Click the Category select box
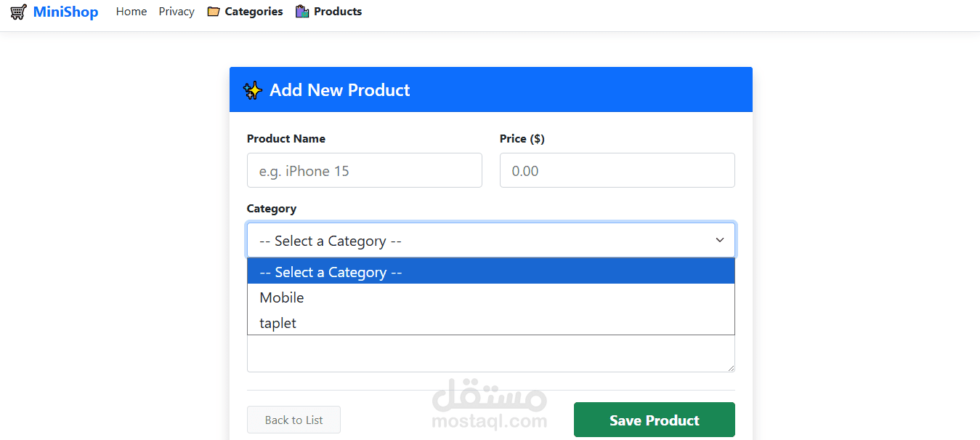This screenshot has height=440, width=980. (479, 240)
